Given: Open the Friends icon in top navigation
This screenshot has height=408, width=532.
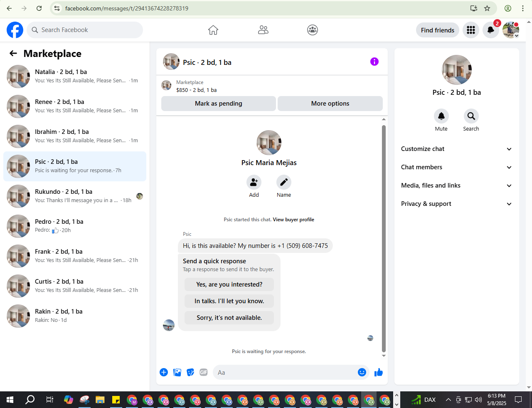Looking at the screenshot, I should (263, 30).
